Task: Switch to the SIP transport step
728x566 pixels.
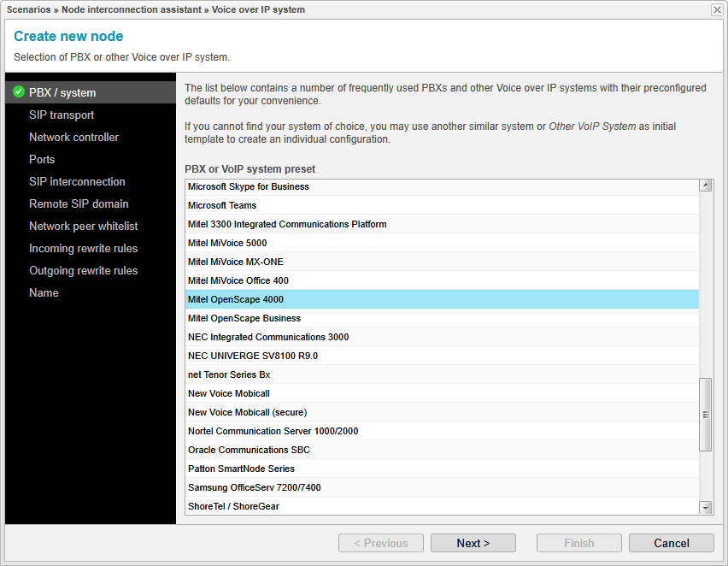Action: 62,115
